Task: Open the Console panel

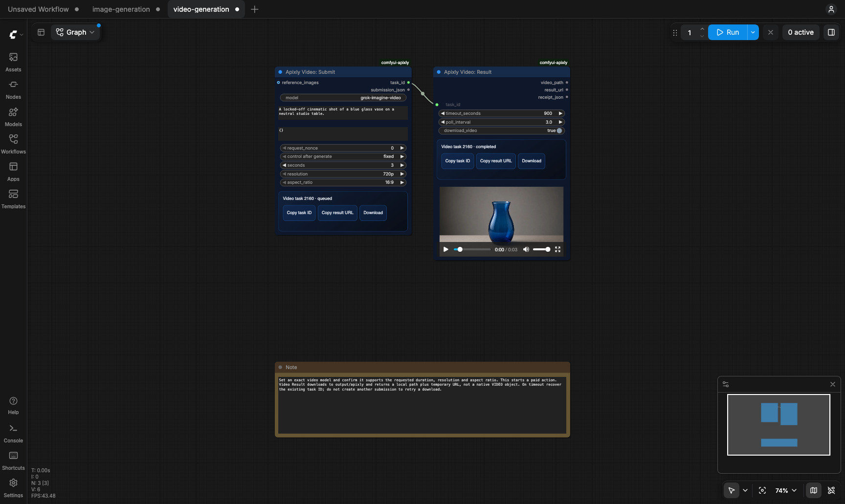Action: [x=13, y=433]
